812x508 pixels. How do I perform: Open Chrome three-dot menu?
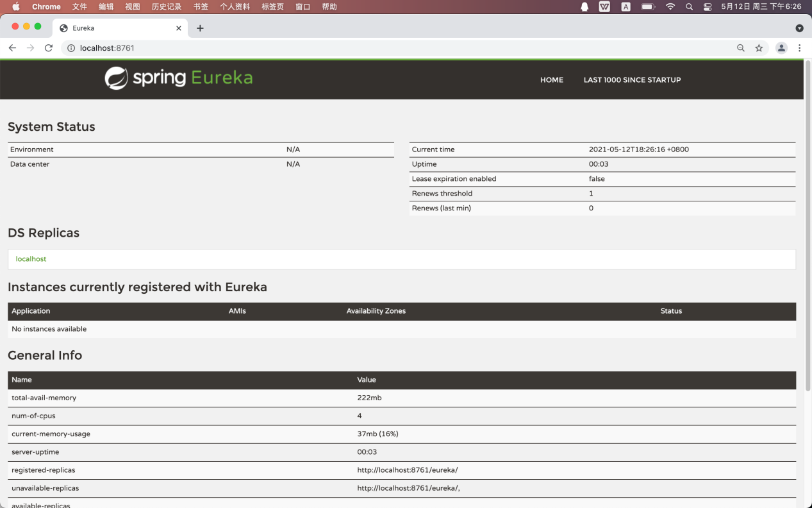(799, 48)
